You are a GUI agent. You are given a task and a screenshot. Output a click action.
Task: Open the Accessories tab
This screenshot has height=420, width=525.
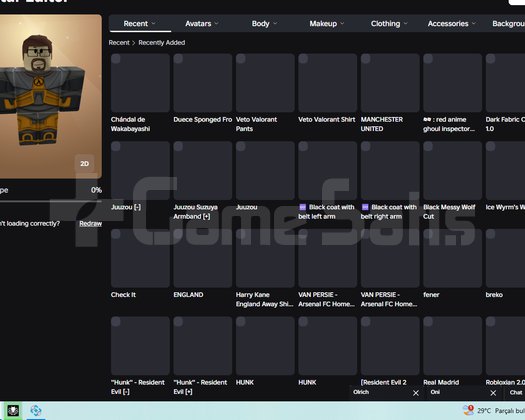(x=452, y=23)
